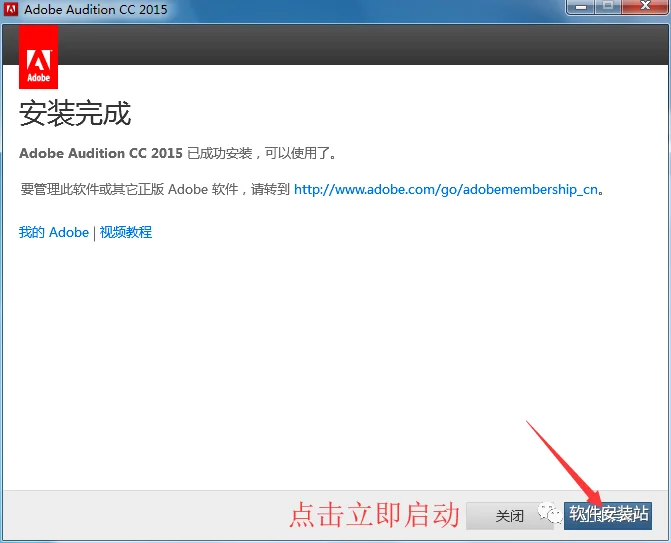The image size is (671, 543).
Task: Click the window title 'Adobe Audition CC 2015'
Action: (95, 9)
